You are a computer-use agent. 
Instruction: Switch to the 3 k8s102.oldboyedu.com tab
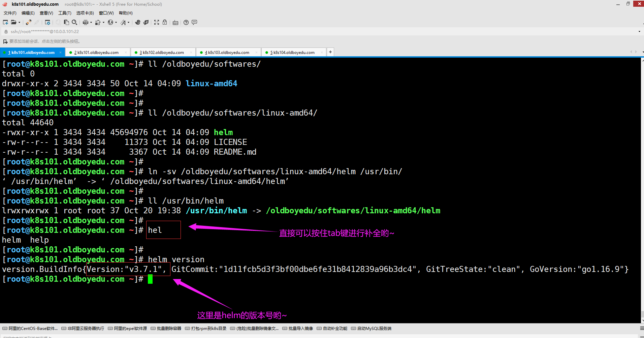click(x=163, y=53)
